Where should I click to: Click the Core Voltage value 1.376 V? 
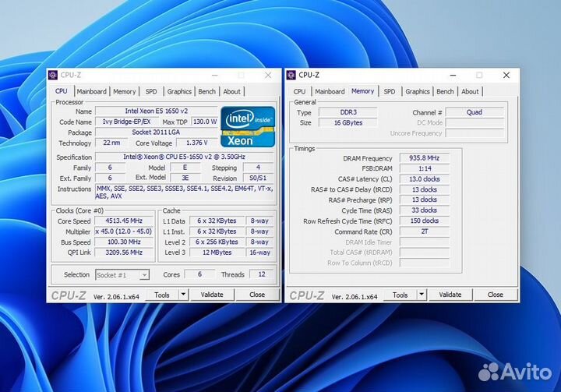tap(197, 143)
